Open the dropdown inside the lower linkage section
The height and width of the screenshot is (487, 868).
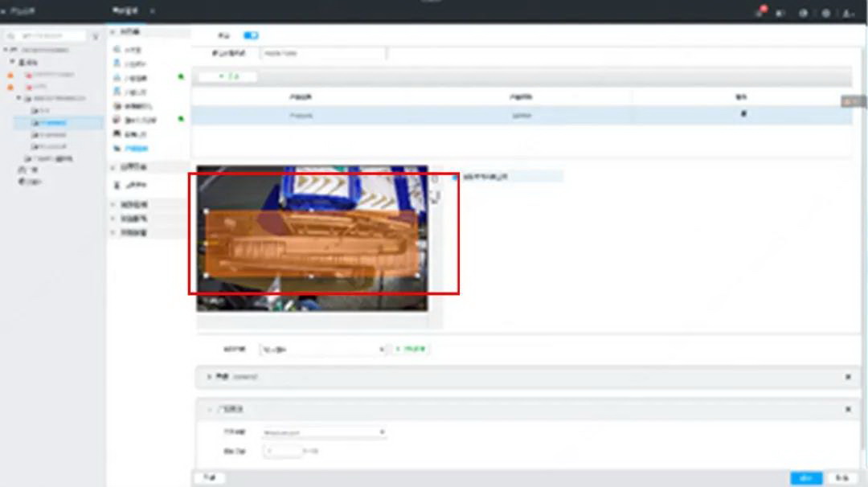point(325,432)
